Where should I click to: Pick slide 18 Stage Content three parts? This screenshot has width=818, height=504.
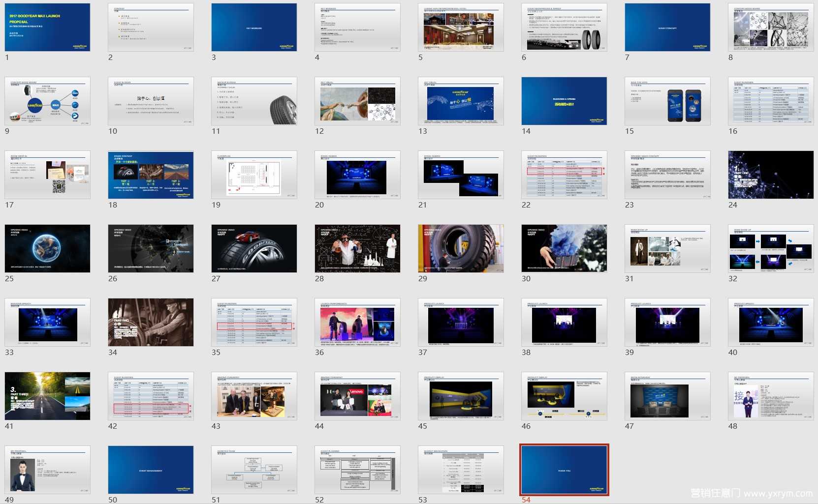point(151,175)
